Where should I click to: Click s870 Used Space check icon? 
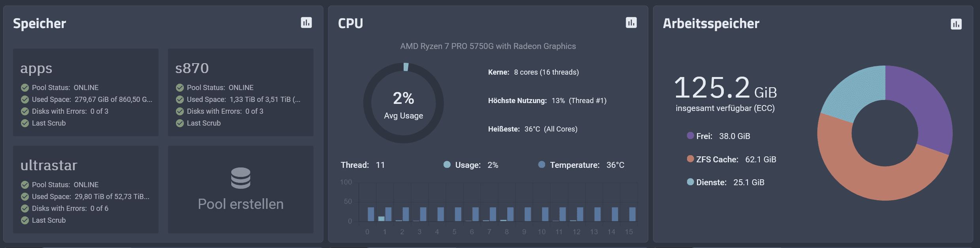pos(180,100)
